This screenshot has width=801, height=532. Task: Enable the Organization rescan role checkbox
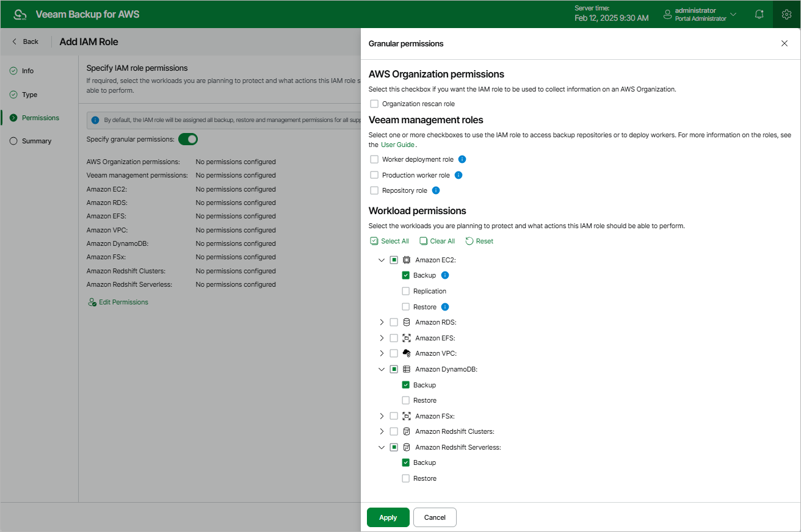pyautogui.click(x=374, y=104)
